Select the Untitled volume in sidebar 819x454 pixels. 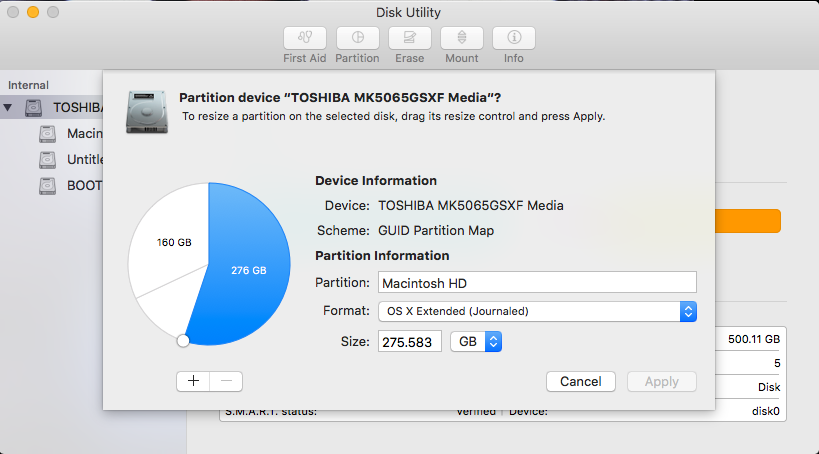[71, 159]
